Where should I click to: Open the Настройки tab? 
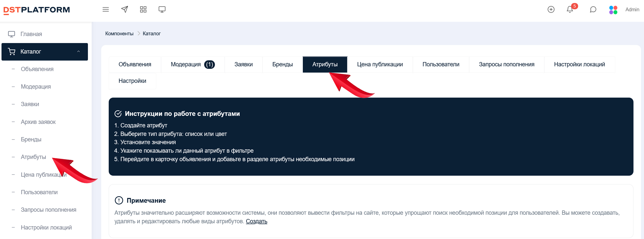[x=132, y=81]
